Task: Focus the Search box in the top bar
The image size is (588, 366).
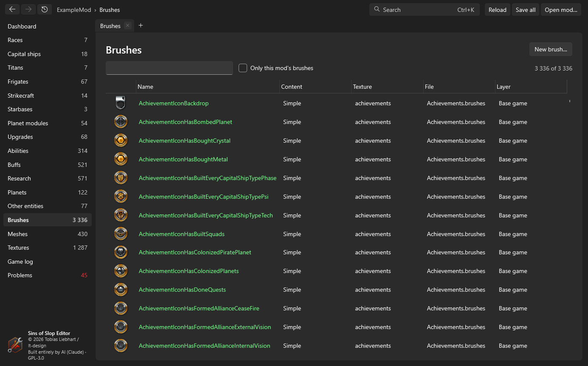Action: (425, 10)
